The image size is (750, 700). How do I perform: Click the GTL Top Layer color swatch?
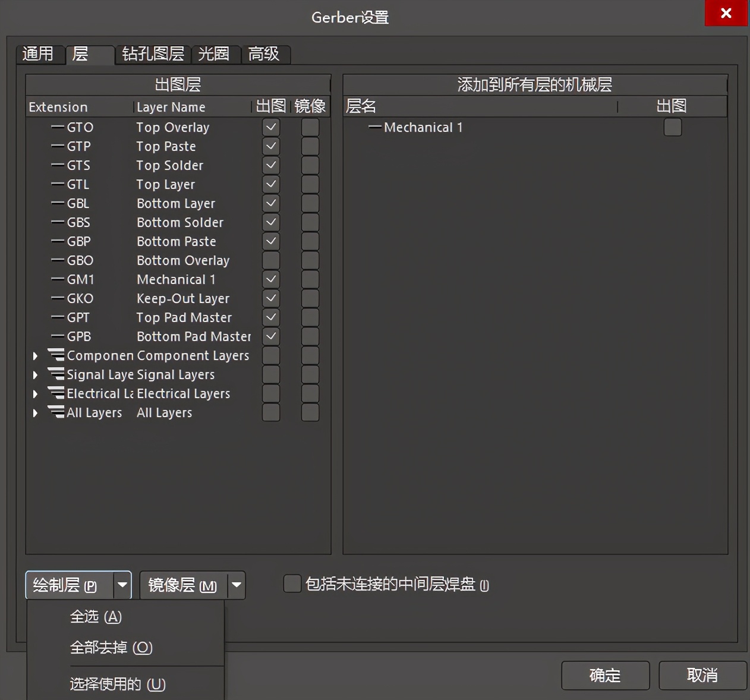(x=58, y=184)
